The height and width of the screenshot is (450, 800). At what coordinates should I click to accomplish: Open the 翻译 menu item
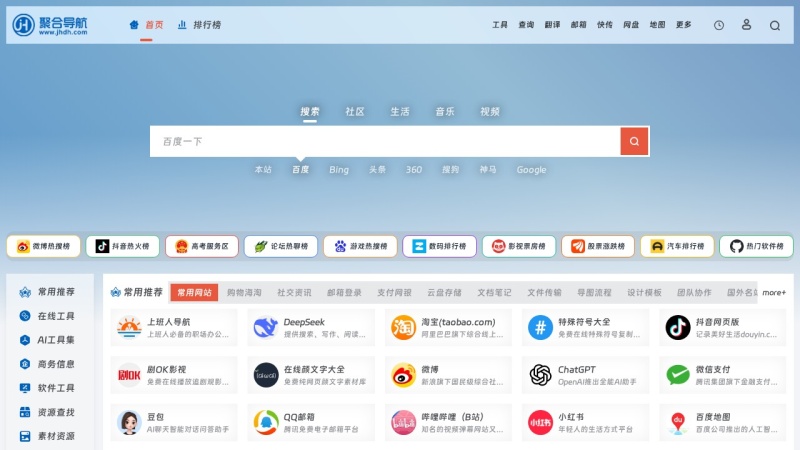pos(552,24)
